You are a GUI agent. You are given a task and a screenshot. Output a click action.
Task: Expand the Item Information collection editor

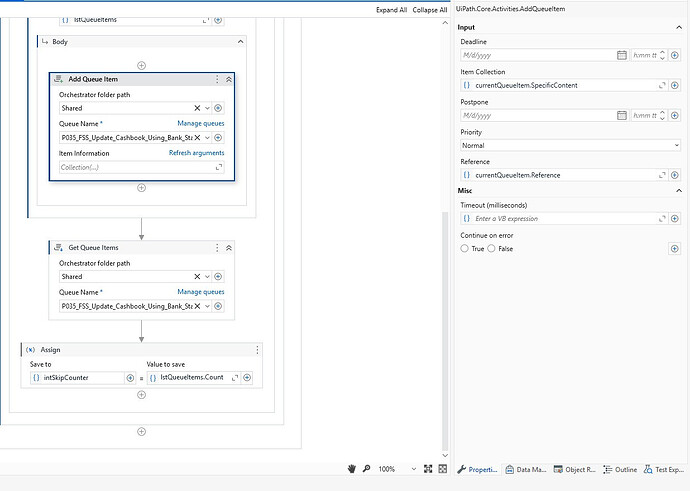click(219, 167)
